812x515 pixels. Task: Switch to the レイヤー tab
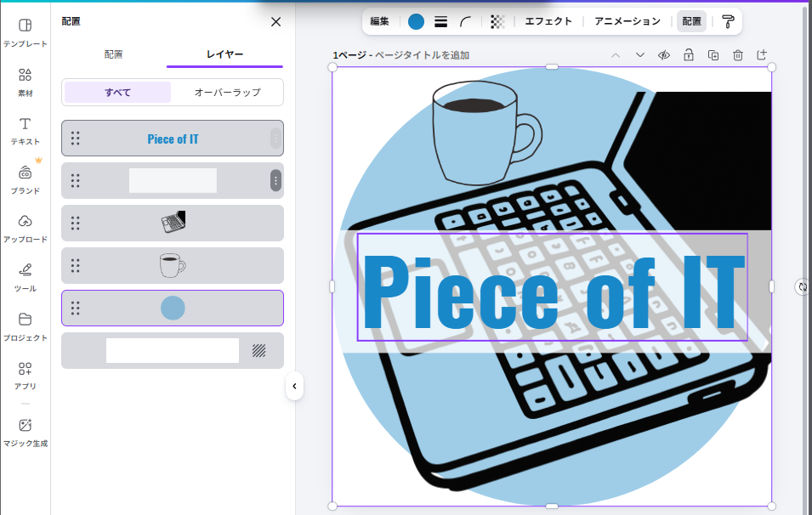224,54
